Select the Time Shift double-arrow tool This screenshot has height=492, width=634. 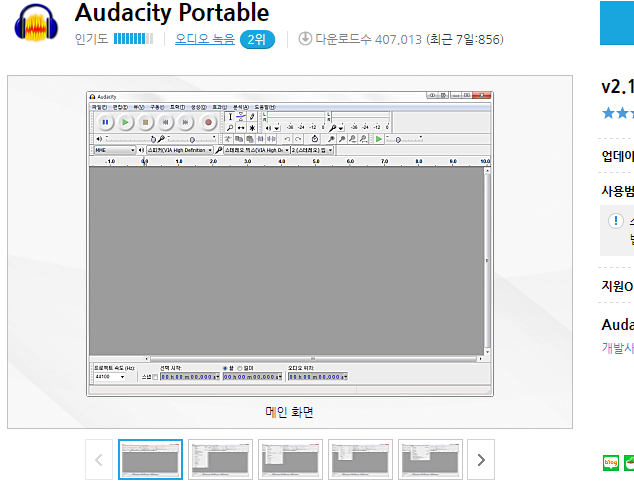[x=241, y=128]
